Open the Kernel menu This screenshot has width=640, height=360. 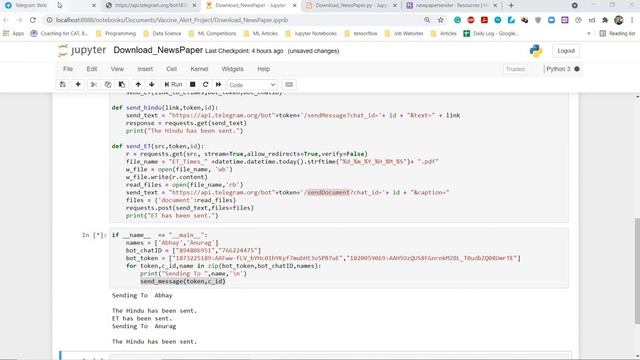(199, 69)
